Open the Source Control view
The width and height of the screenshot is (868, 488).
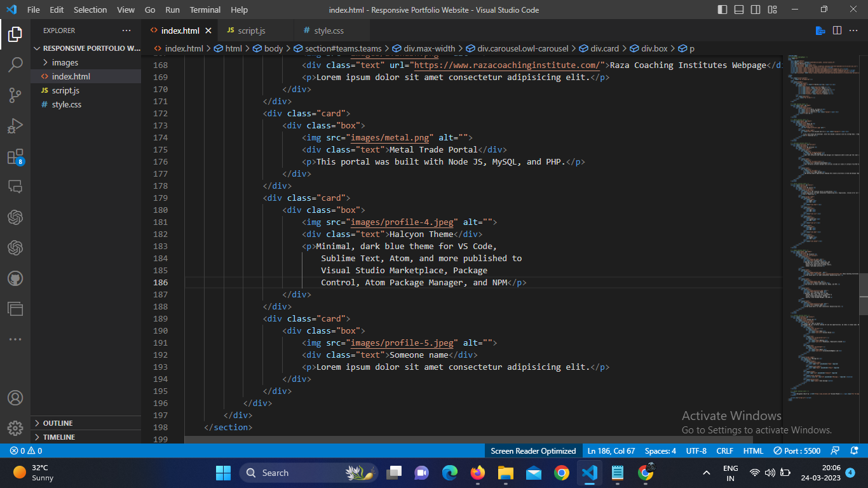(15, 95)
